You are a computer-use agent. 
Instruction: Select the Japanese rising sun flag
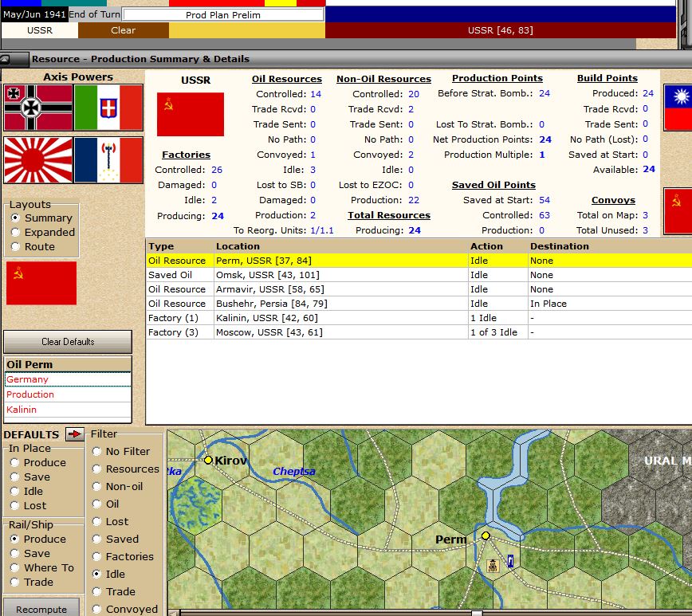tap(38, 159)
